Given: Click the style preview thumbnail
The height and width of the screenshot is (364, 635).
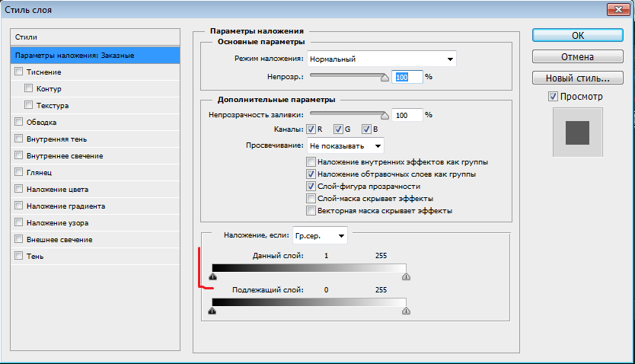Looking at the screenshot, I should pos(577,133).
